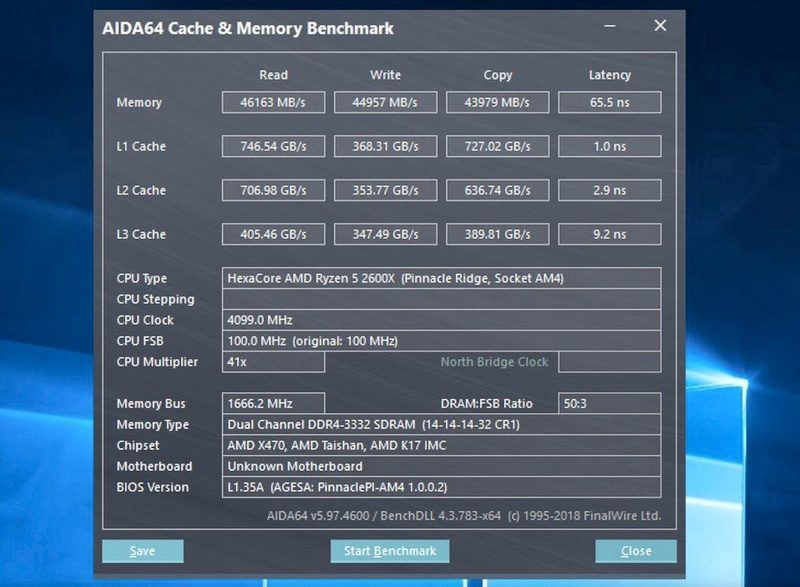
Task: Click L1 Cache Read value 746.54 GB/s
Action: 273,146
